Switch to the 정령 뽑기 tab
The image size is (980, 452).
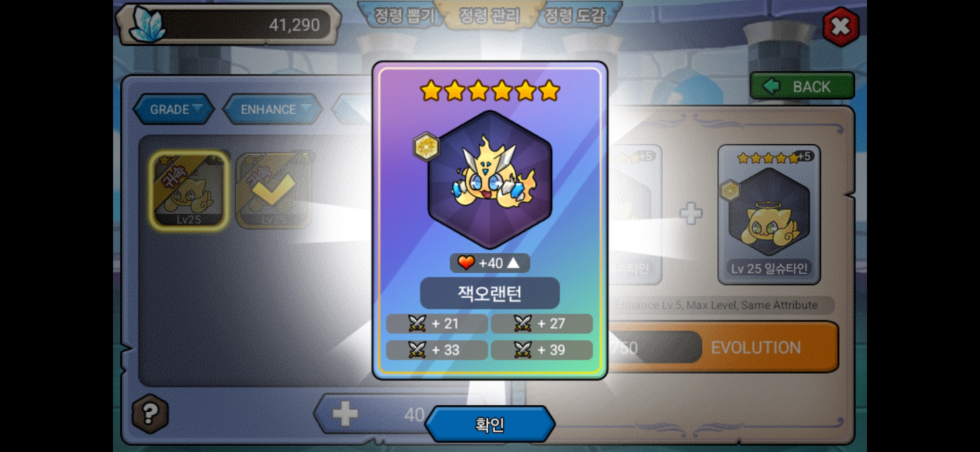[x=403, y=16]
